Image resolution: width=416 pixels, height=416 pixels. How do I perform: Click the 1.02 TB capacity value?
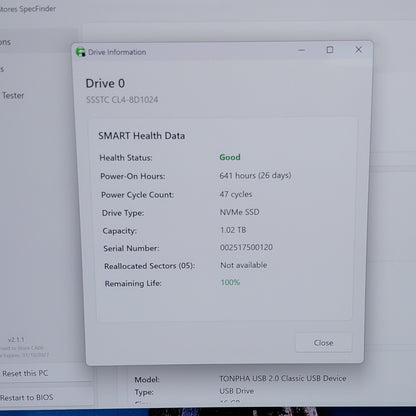point(233,230)
